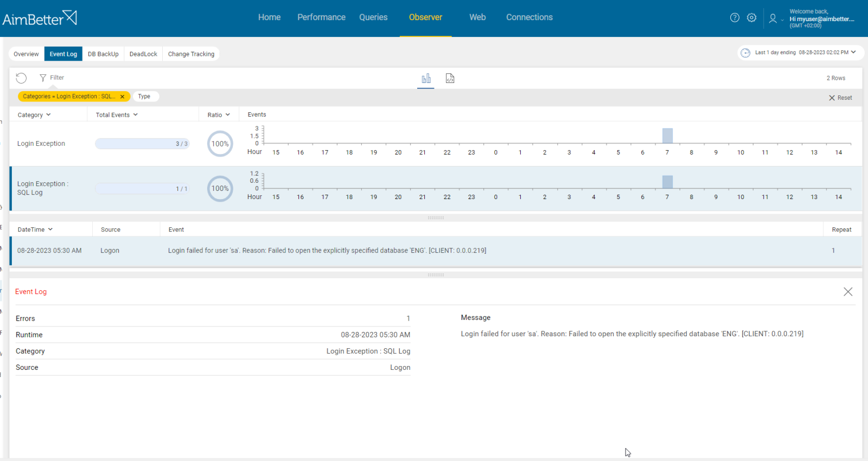The image size is (868, 461).
Task: Close the Event Log detail panel
Action: click(848, 292)
